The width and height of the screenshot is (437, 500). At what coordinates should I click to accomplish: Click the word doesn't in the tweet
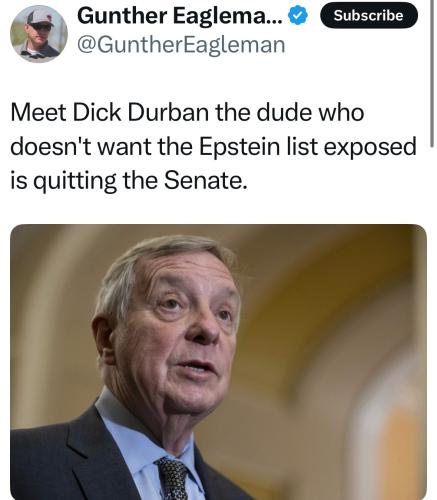tap(51, 147)
